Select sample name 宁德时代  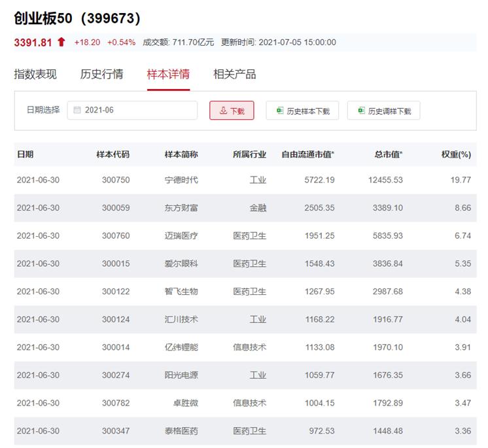[181, 180]
